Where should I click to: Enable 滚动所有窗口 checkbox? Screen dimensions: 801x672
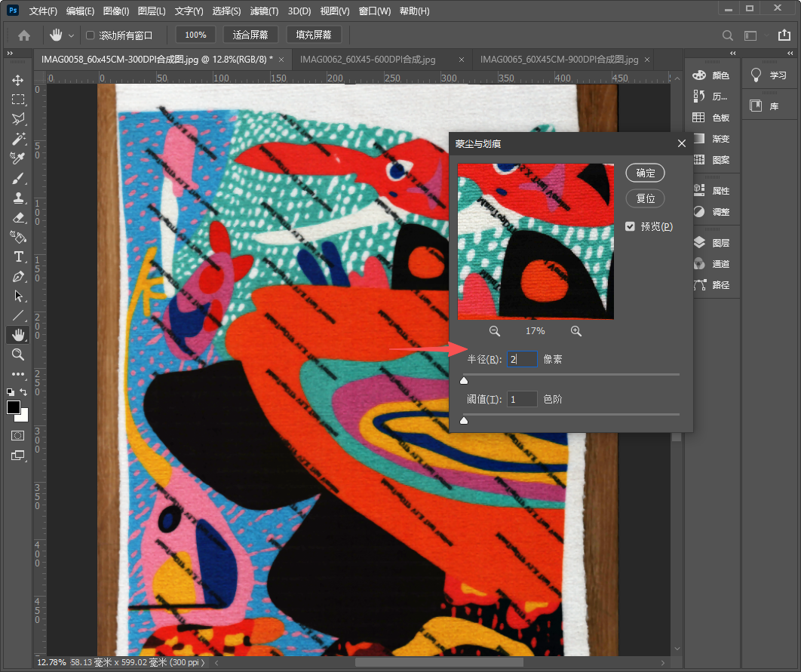tap(91, 35)
